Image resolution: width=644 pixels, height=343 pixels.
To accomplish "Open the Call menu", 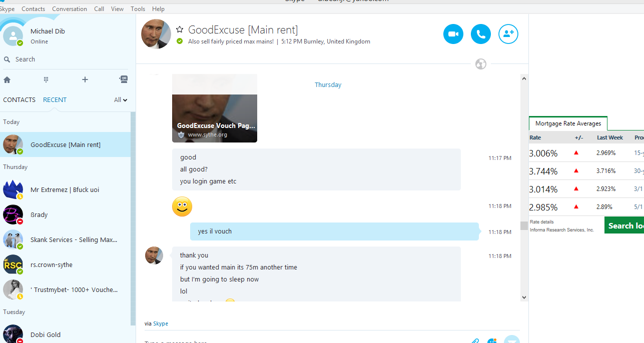I will [99, 9].
